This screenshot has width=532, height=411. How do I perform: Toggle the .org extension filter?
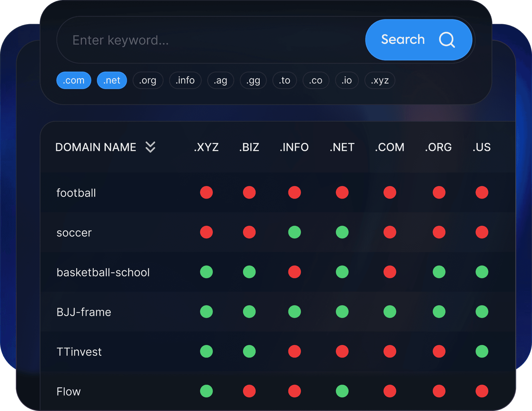tap(148, 80)
